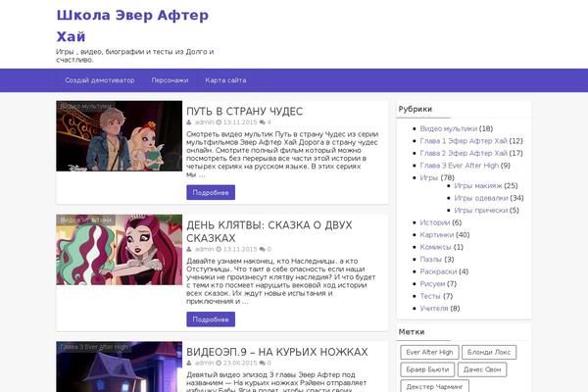Open the Школа Эвер Афтер Хай site title
This screenshot has height=392, width=588.
(x=132, y=25)
